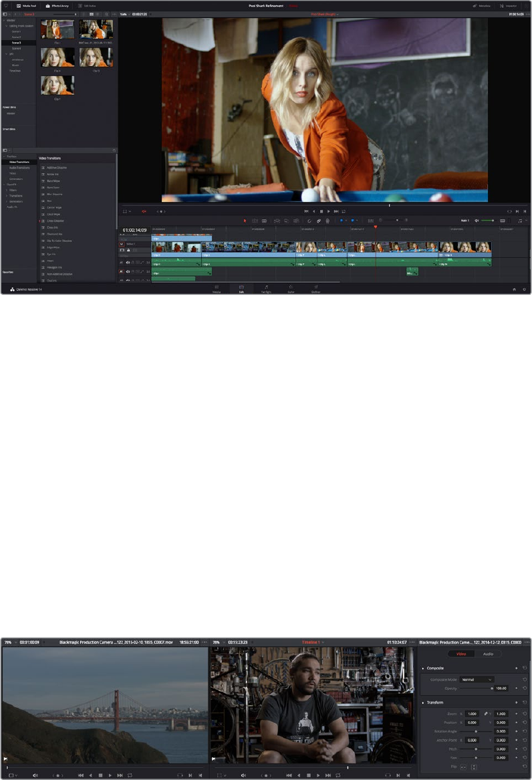Select the arrow Selection mode tool in timeline toolbar
The width and height of the screenshot is (532, 780).
245,221
